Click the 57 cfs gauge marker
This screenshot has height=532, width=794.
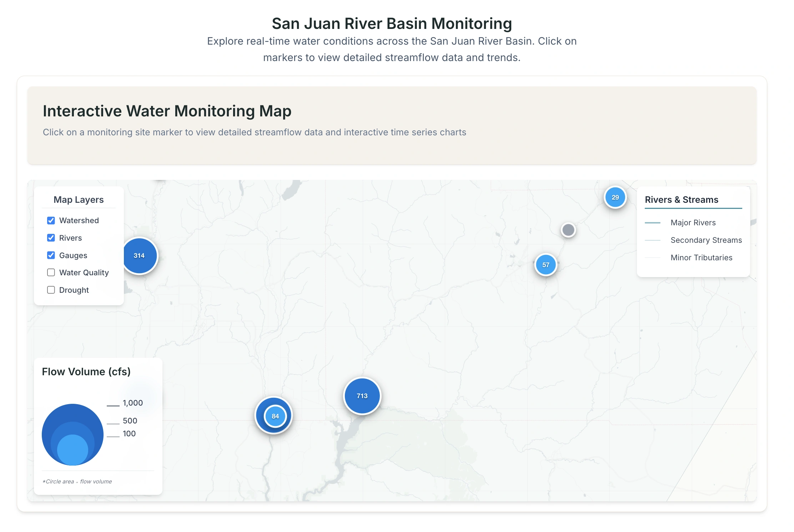[x=546, y=265]
